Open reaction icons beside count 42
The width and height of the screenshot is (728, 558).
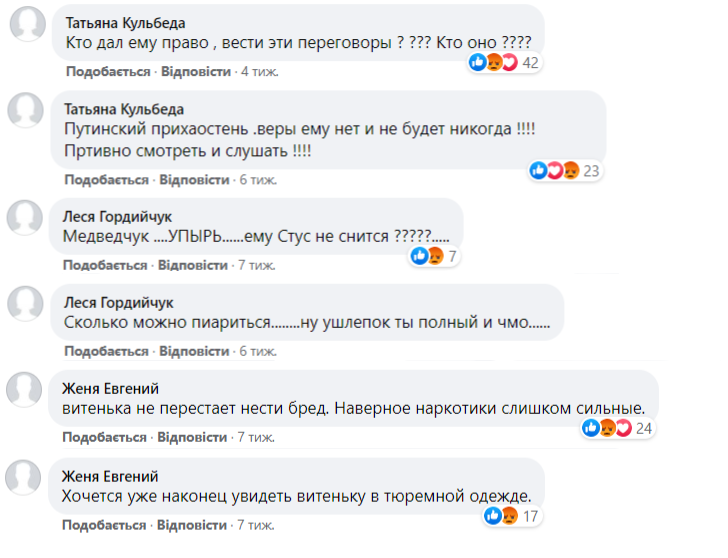[x=494, y=63]
